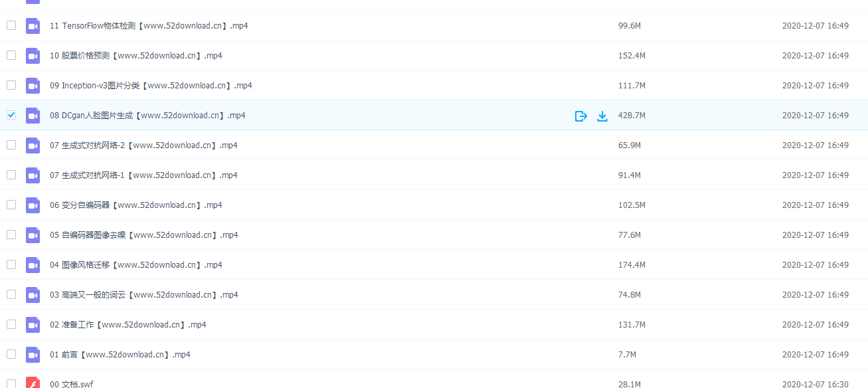868x388 pixels.
Task: Click video icon for 07 生成式对抗网络-1
Action: pos(33,175)
